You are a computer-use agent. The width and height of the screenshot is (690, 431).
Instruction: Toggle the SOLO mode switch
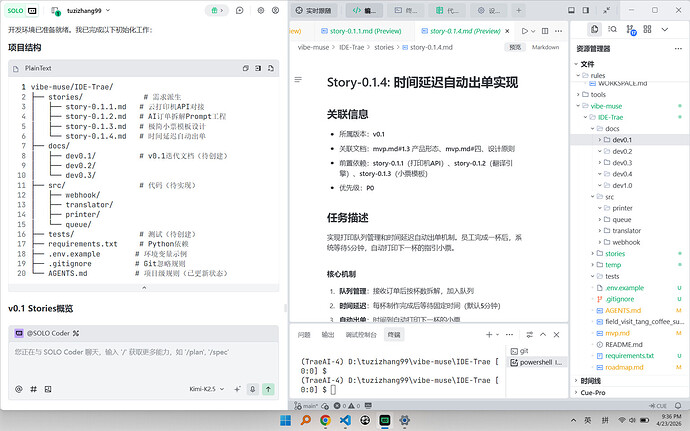pos(22,11)
